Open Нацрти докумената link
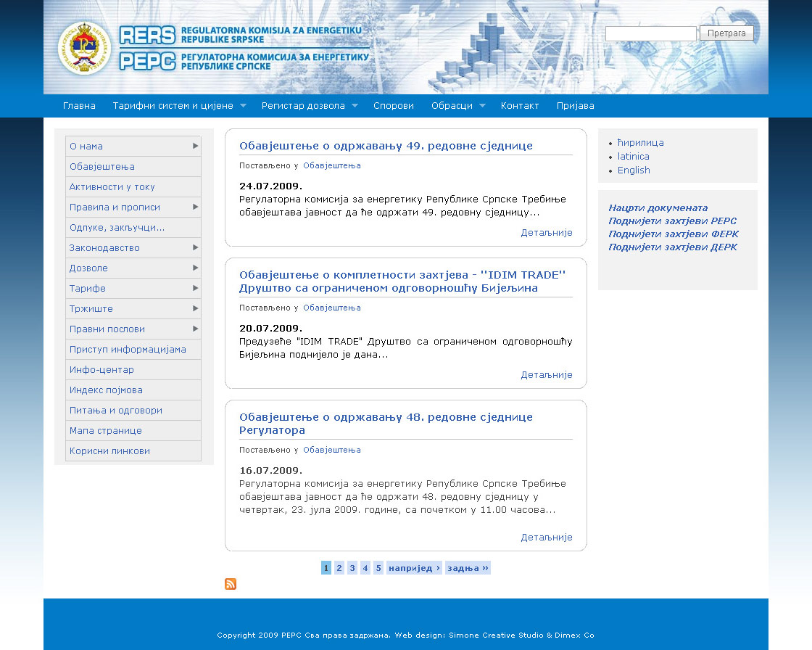 pyautogui.click(x=658, y=208)
